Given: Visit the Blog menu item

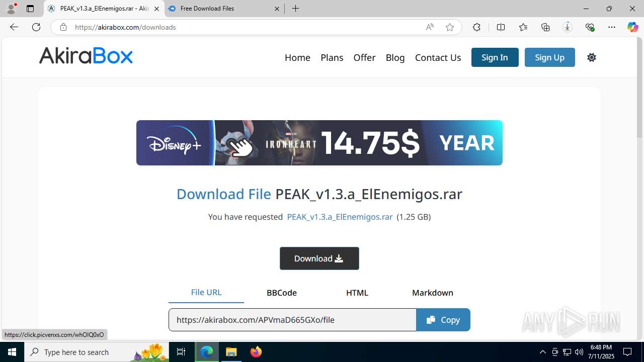Looking at the screenshot, I should [395, 57].
